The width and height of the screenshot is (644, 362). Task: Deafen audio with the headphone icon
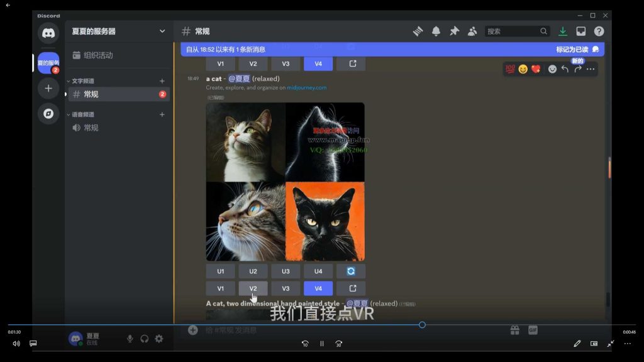point(144,339)
